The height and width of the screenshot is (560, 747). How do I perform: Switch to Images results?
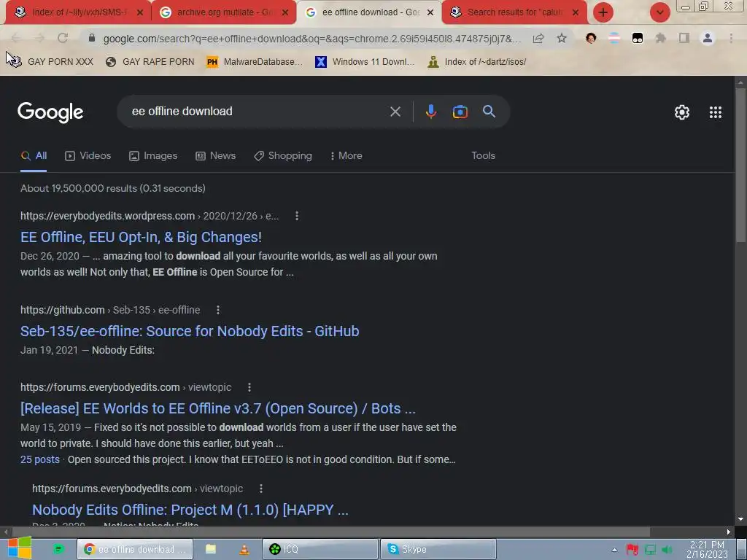click(153, 156)
